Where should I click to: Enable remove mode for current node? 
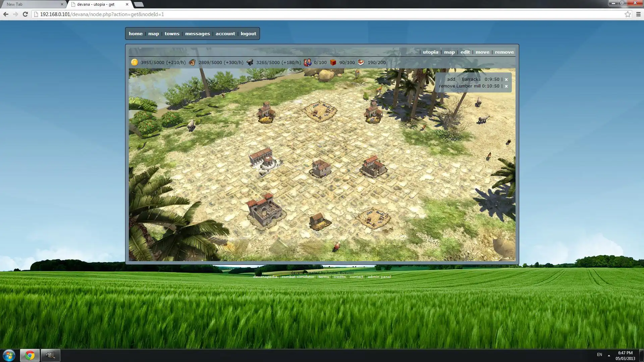(504, 52)
